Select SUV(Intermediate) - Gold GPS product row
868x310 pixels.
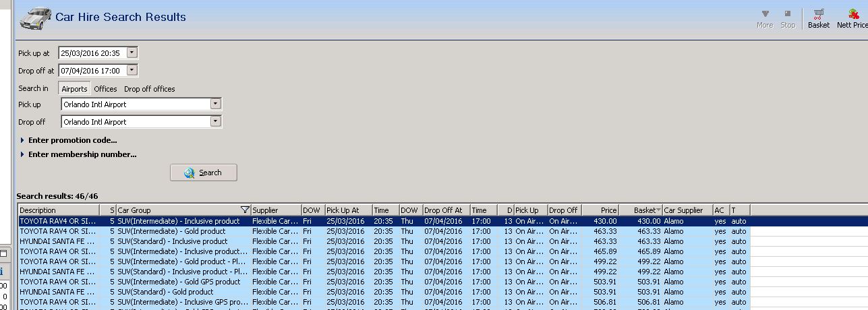[x=384, y=282]
